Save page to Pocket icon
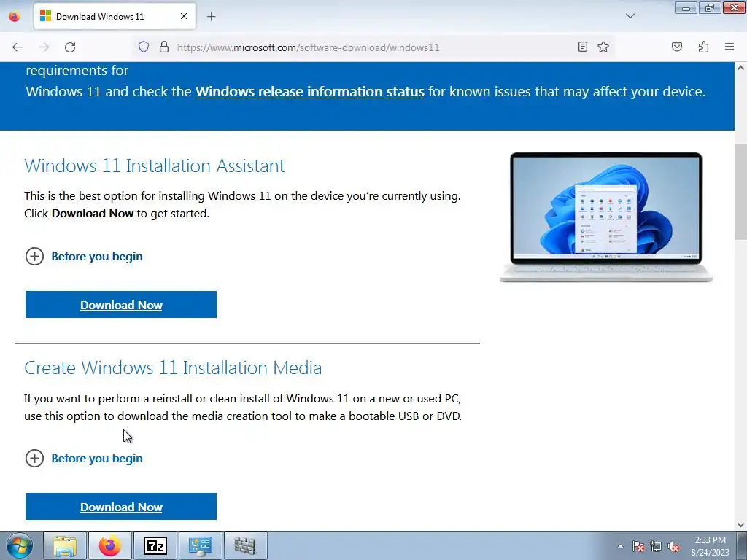747x560 pixels. pyautogui.click(x=676, y=47)
